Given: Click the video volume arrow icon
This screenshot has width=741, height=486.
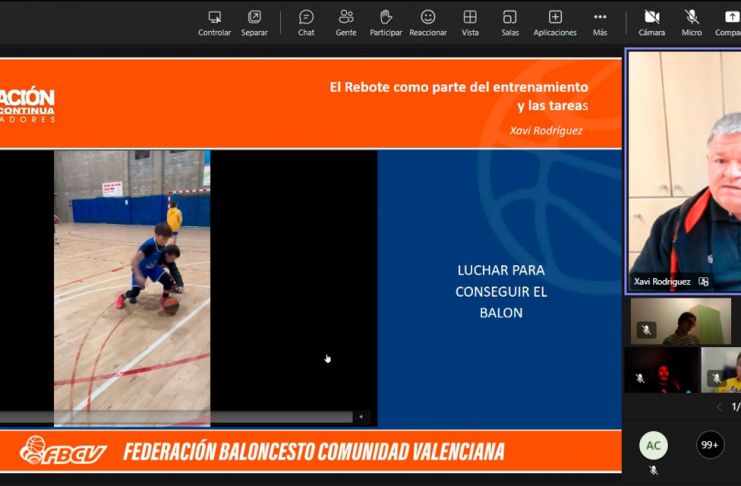Looking at the screenshot, I should click(361, 417).
